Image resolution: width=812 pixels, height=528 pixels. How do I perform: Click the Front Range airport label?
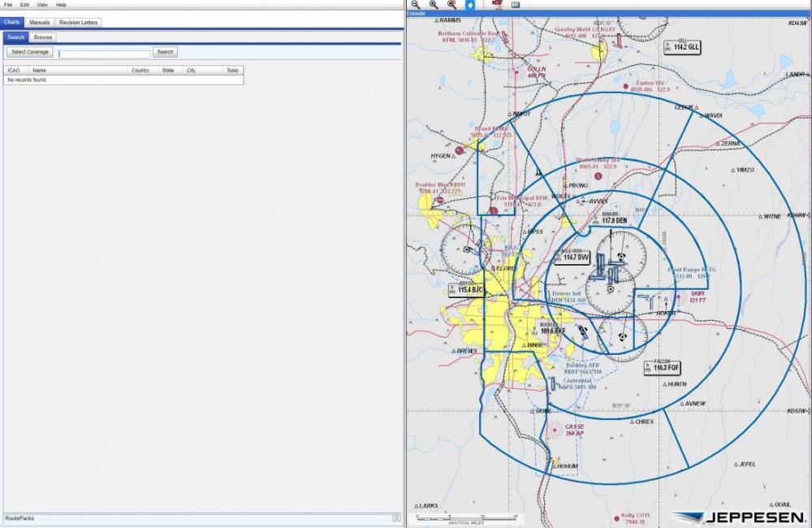click(691, 273)
